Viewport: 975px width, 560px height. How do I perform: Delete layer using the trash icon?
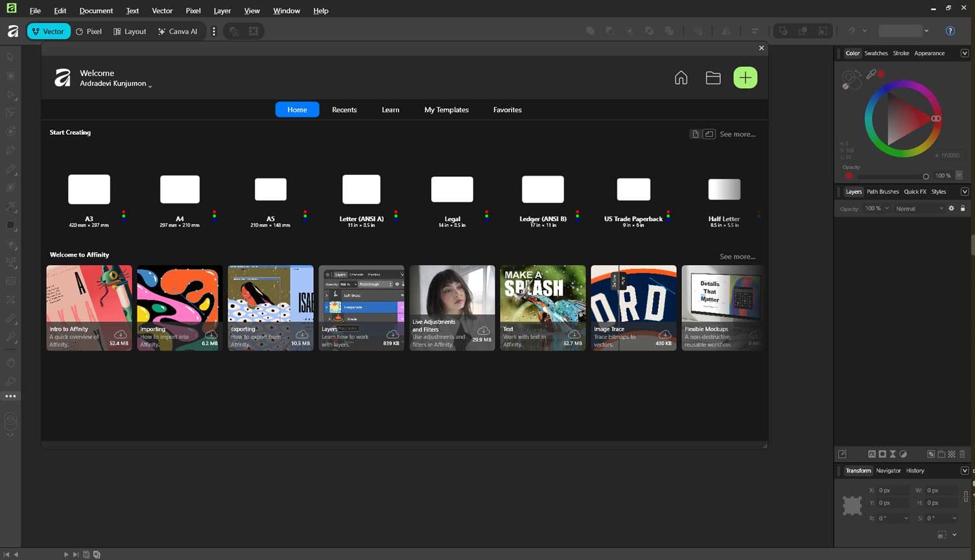coord(962,454)
